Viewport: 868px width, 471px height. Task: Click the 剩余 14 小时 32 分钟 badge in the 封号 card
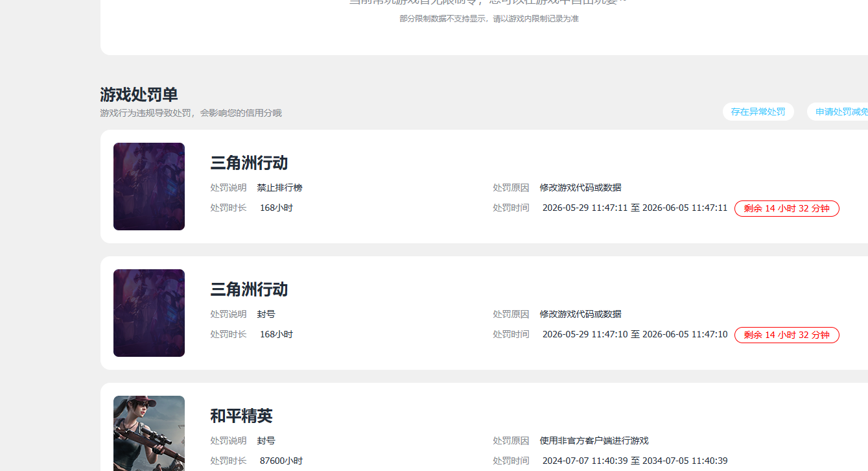(786, 335)
